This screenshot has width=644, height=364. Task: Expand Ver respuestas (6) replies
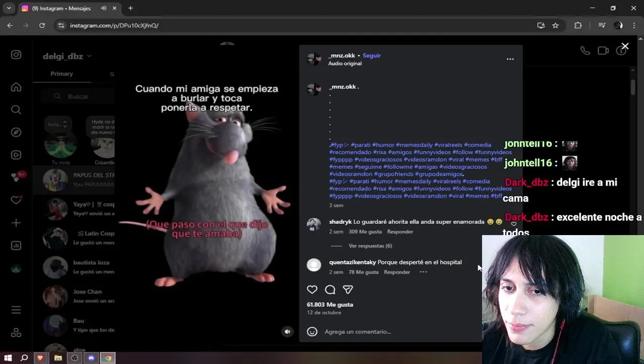click(370, 246)
